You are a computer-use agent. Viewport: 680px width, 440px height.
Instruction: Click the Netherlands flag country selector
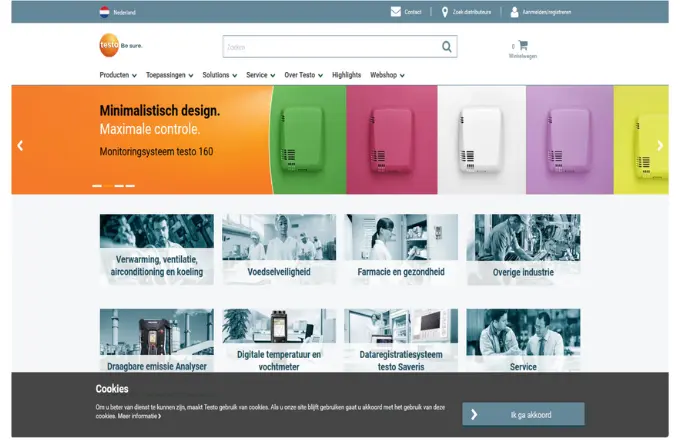tap(104, 12)
